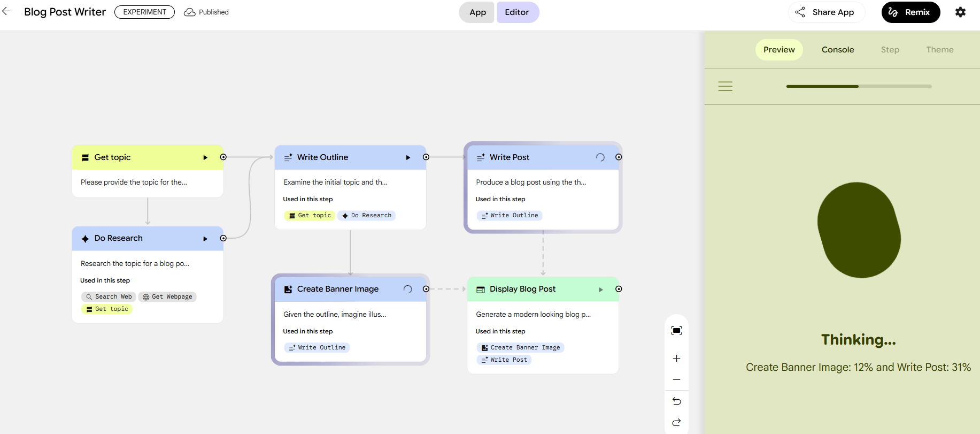Screen dimensions: 980x434
Task: Click the Do Research output port
Action: 223,238
